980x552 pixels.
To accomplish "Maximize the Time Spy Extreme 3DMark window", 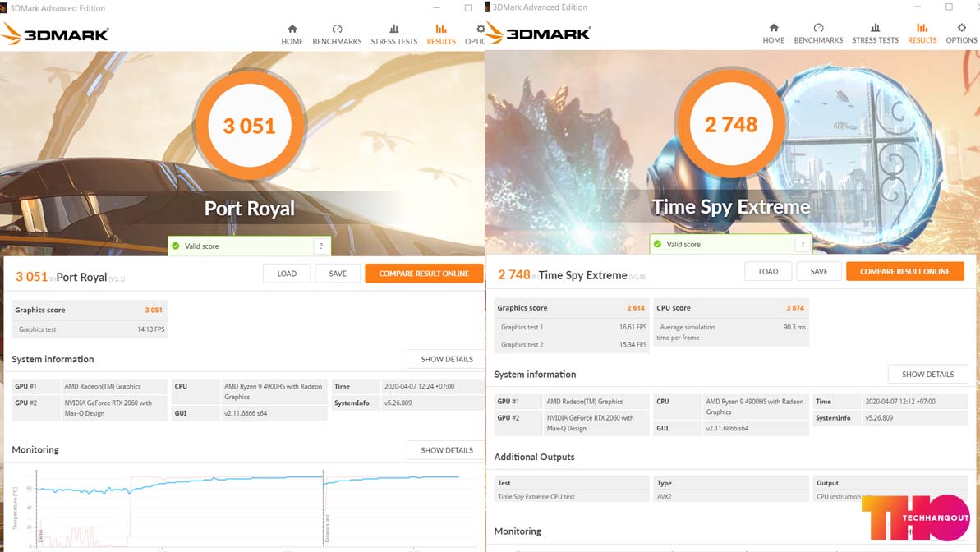I will [x=949, y=7].
